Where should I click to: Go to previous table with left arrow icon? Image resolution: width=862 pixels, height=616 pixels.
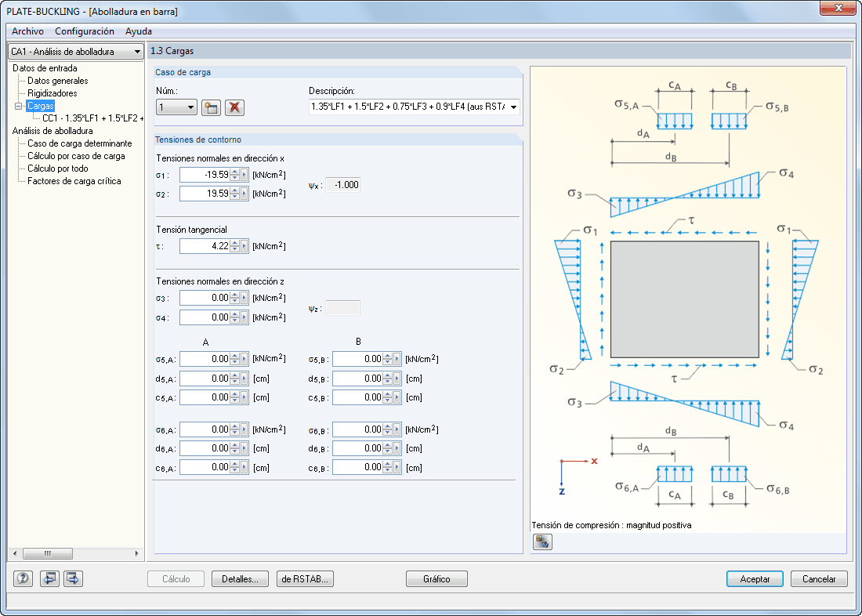[x=49, y=578]
